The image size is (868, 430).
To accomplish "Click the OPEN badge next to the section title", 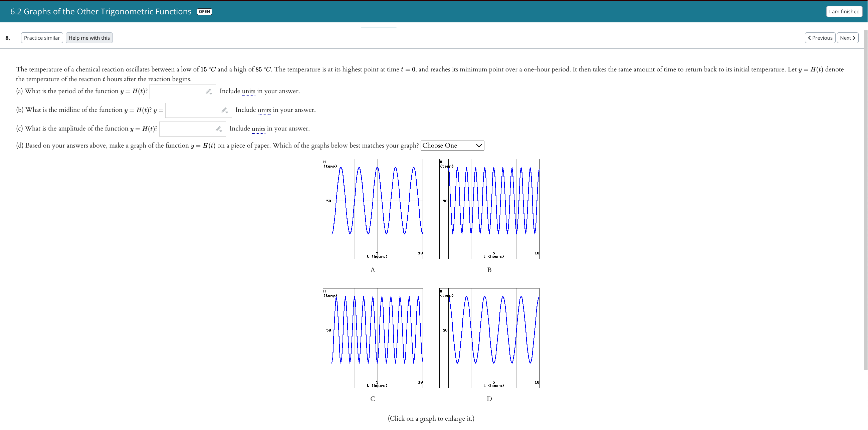I will coord(204,11).
